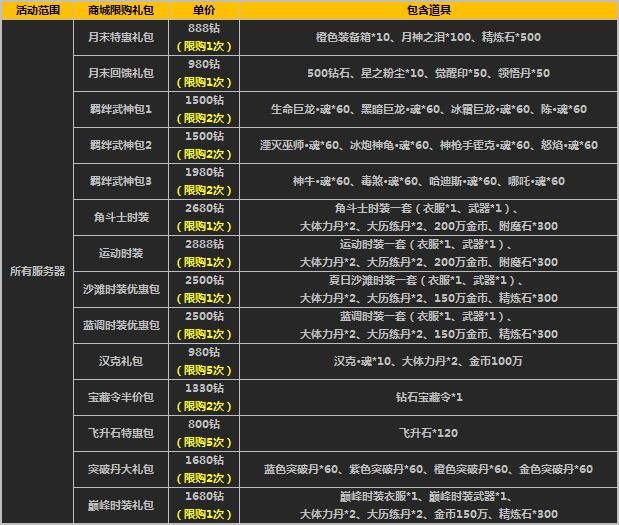Click the 月末回馈礼包 package name

point(120,73)
